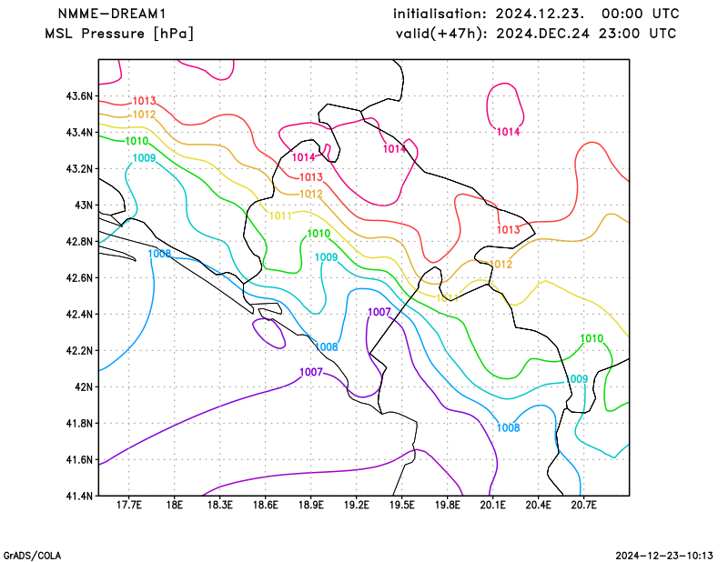Click the 43.2N latitude axis label
Image resolution: width=728 pixels, height=562 pixels.
tap(79, 169)
